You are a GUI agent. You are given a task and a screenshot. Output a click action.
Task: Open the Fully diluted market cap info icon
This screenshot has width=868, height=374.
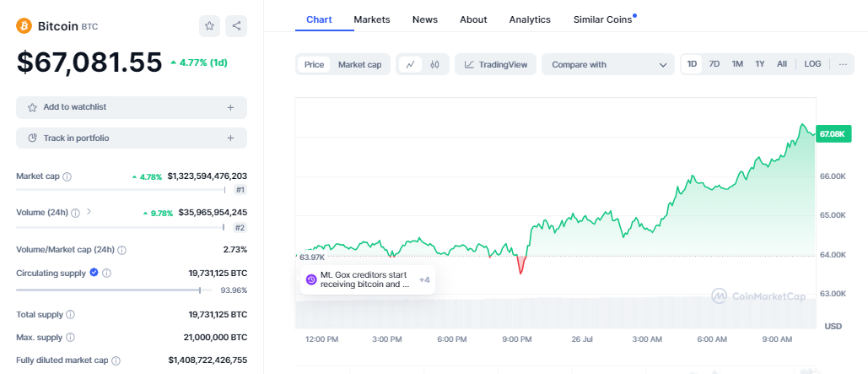coord(116,360)
